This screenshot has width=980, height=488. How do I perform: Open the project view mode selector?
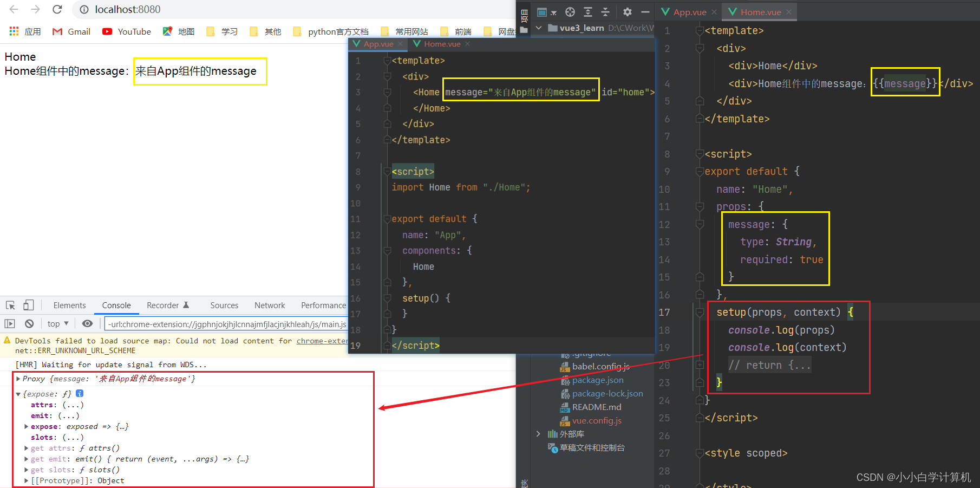[x=546, y=12]
